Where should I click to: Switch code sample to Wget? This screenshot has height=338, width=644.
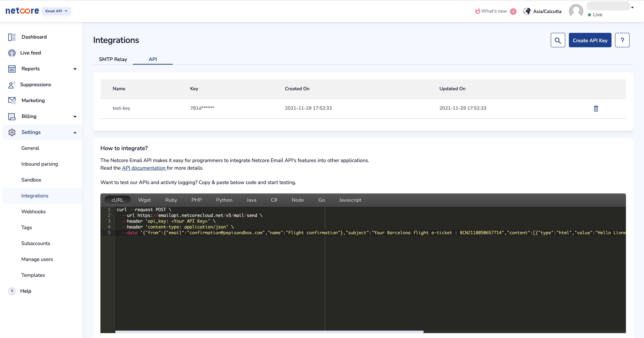pyautogui.click(x=144, y=200)
